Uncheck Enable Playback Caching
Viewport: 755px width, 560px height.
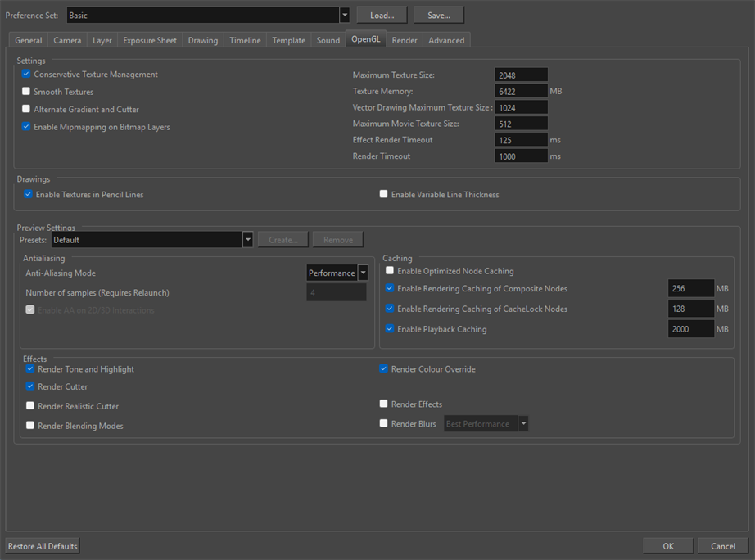tap(390, 329)
